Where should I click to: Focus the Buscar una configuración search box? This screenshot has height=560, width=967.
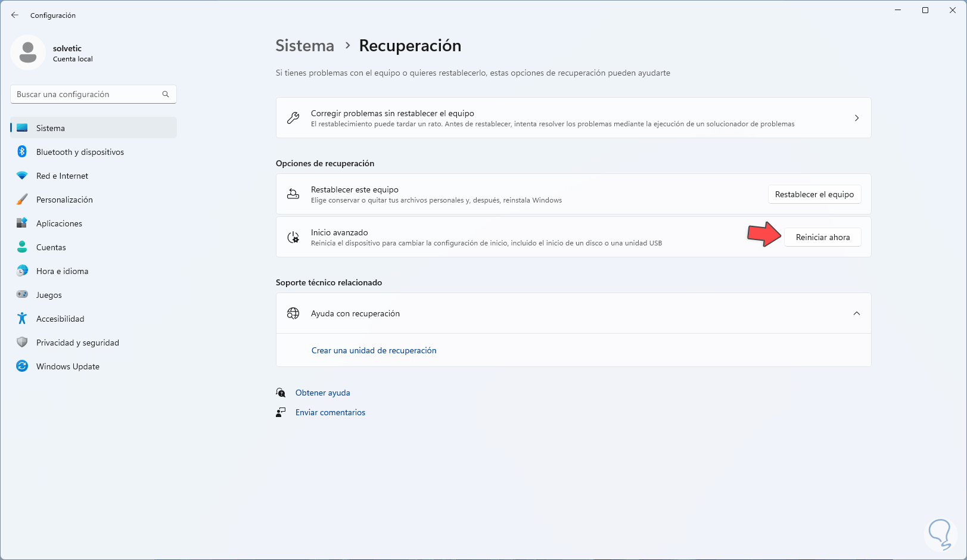[x=94, y=94]
